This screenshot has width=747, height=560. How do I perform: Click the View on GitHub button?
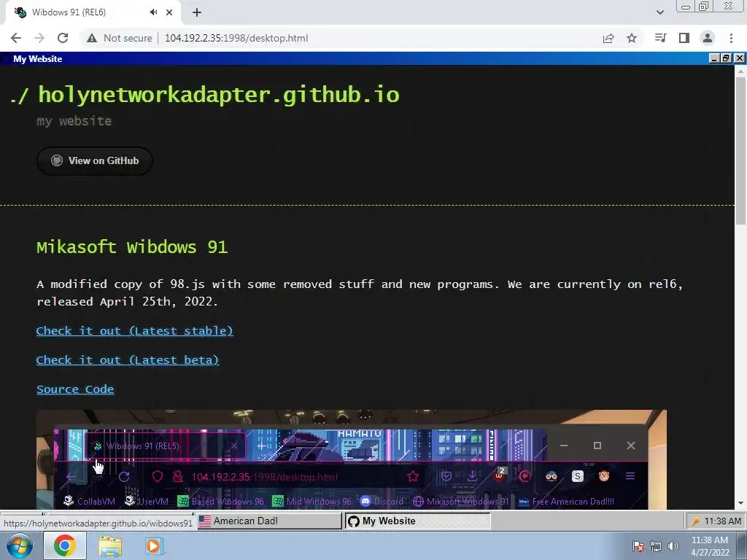(x=95, y=161)
